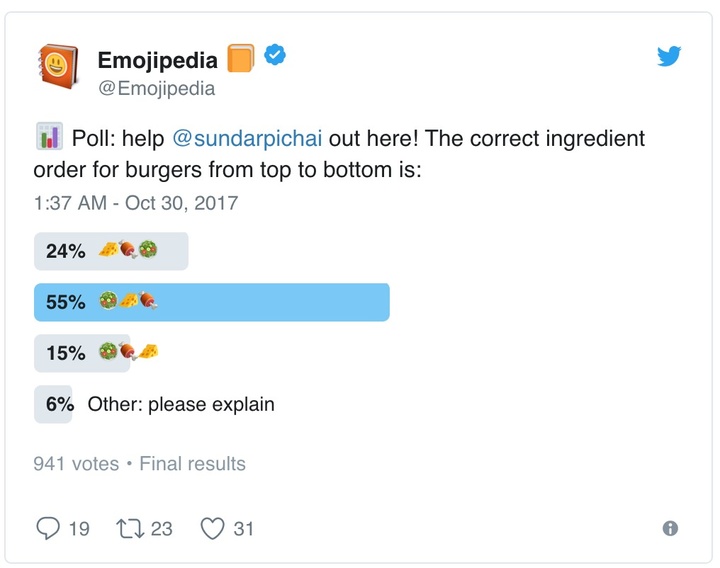Open the 1:37 AM Oct 30 timestamp
The width and height of the screenshot is (720, 568).
tap(136, 203)
